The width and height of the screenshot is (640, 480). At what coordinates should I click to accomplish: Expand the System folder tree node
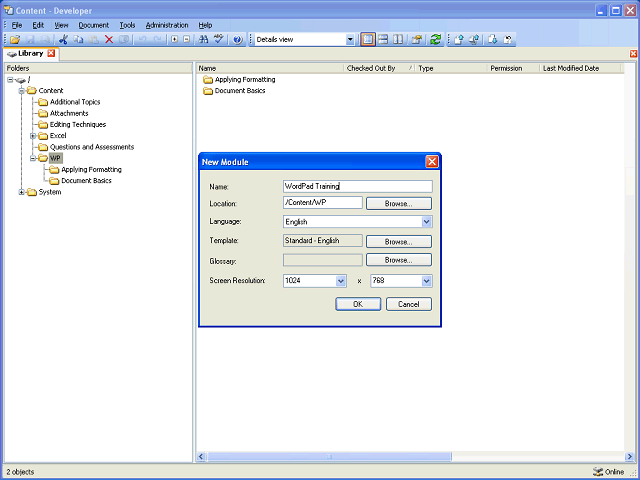[22, 192]
